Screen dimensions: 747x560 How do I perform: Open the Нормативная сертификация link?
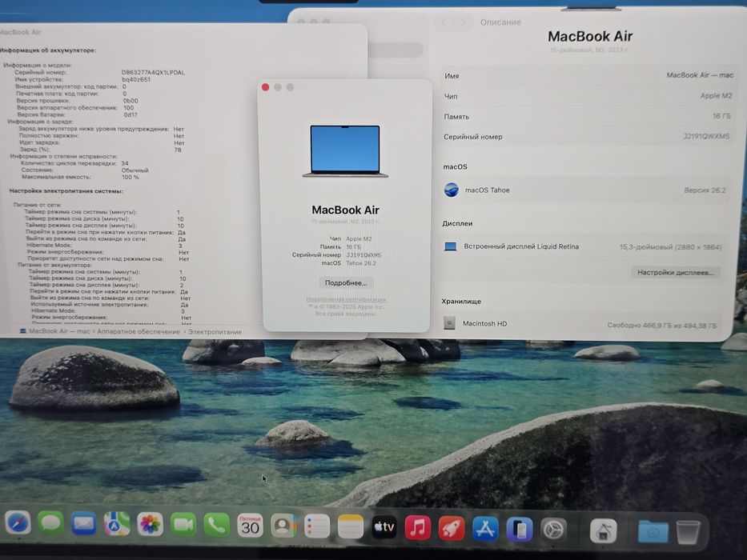pos(347,299)
